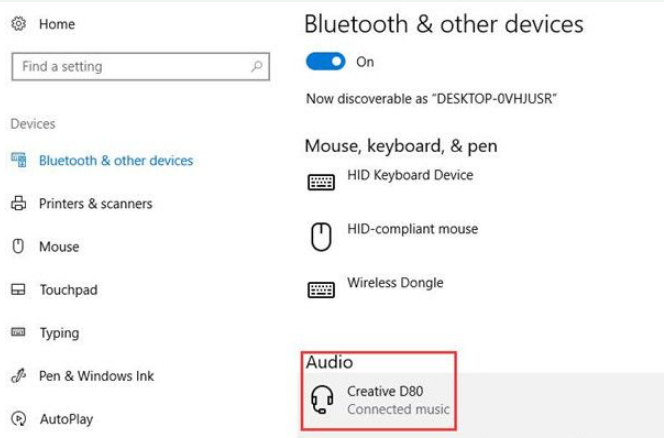Select the AutoPlay menu item
664x438 pixels.
(67, 419)
